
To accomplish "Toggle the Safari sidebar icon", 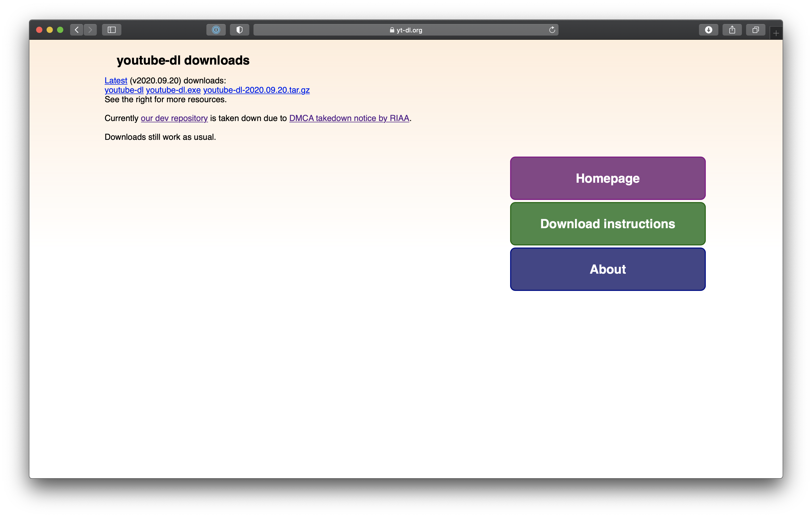I will click(112, 30).
